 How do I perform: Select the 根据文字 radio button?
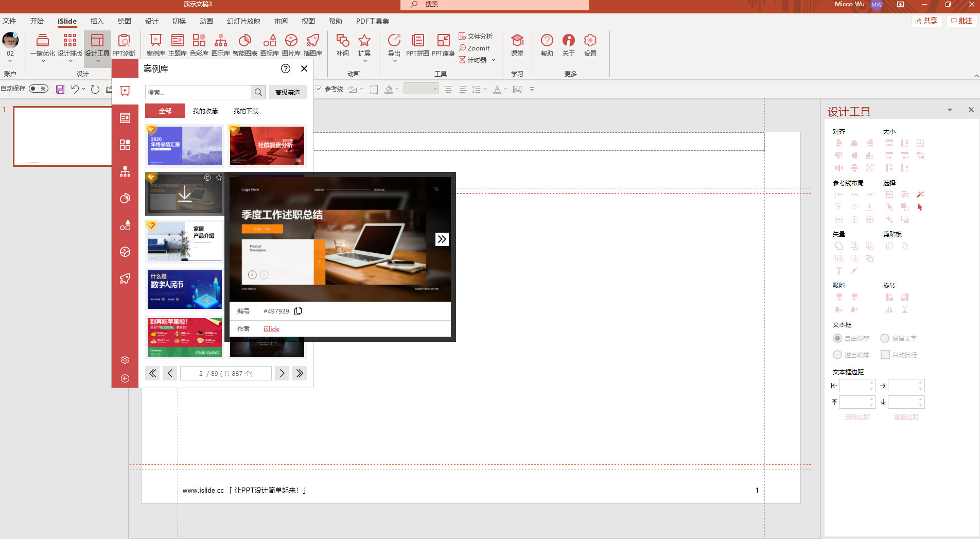point(885,338)
